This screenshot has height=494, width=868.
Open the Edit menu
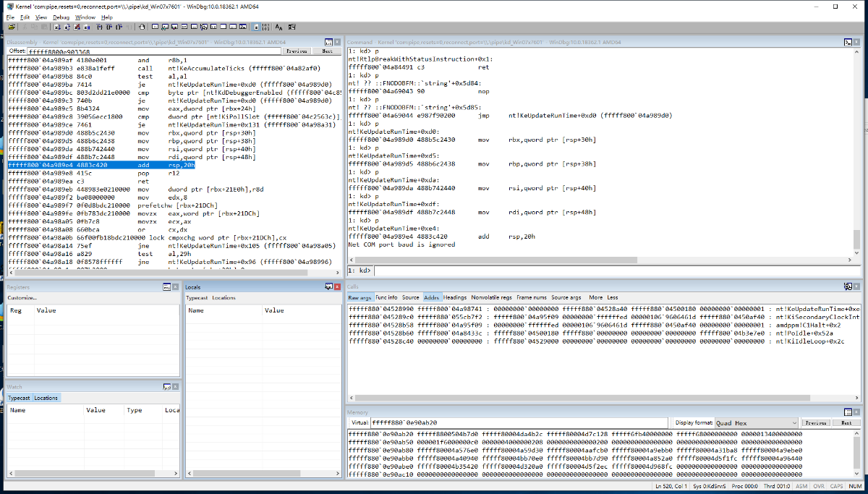coord(25,17)
